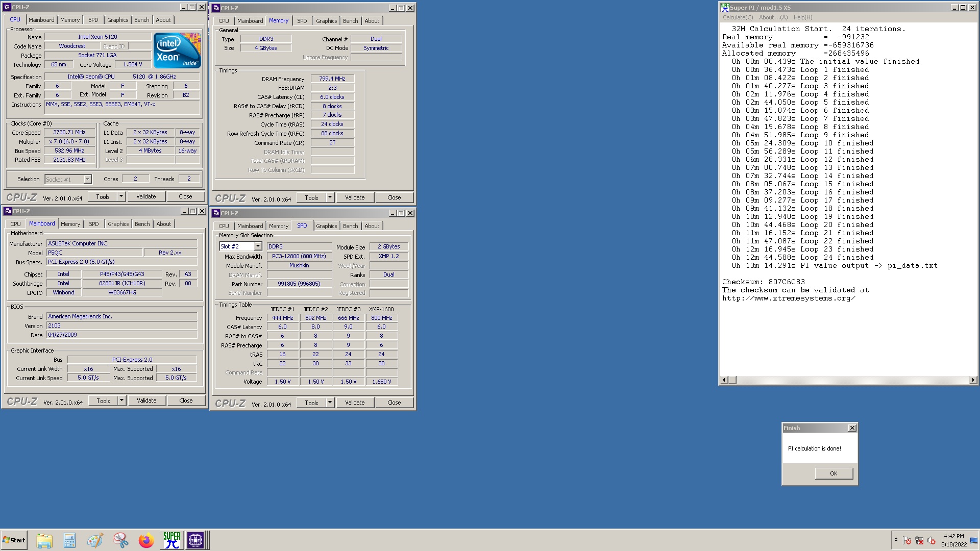The image size is (980, 551).
Task: Minimize the Mainboard-tab CPU-Z window
Action: pos(184,211)
